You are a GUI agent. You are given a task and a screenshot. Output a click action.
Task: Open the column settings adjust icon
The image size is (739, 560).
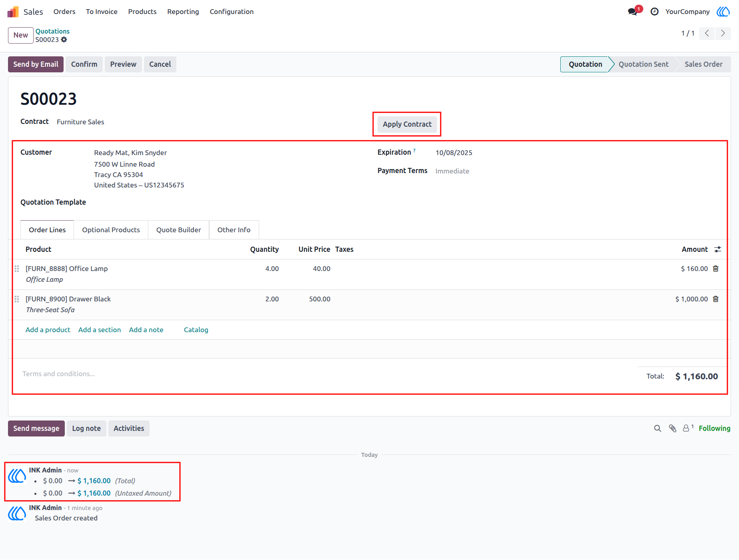[x=718, y=249]
